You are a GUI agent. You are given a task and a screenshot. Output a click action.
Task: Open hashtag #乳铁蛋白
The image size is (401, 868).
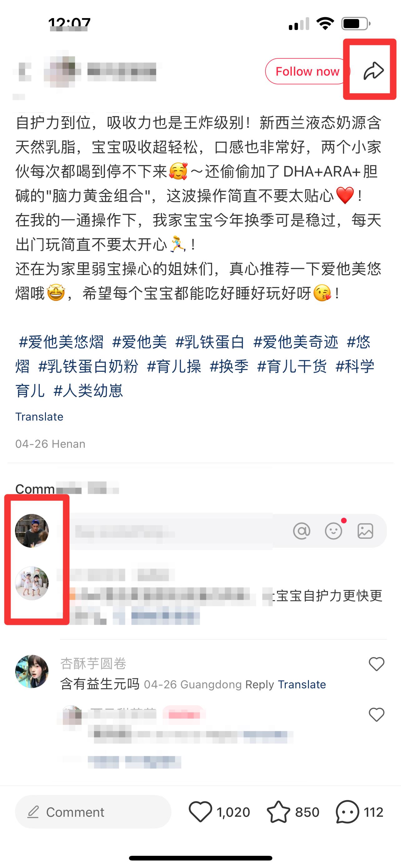(210, 342)
